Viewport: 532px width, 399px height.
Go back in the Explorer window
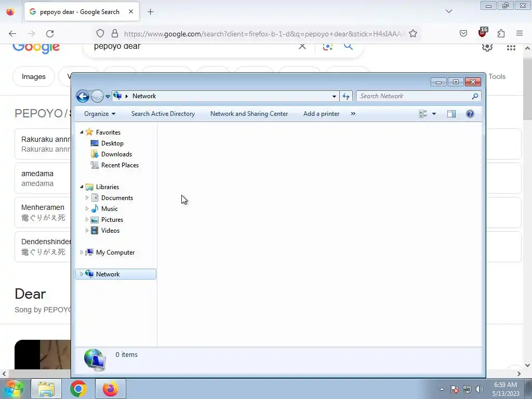tap(83, 96)
